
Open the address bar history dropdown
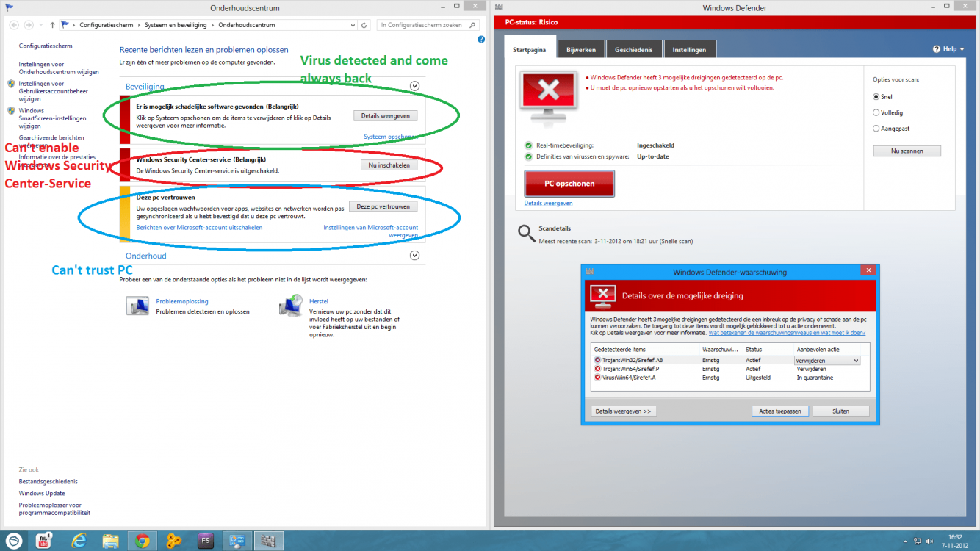(353, 25)
